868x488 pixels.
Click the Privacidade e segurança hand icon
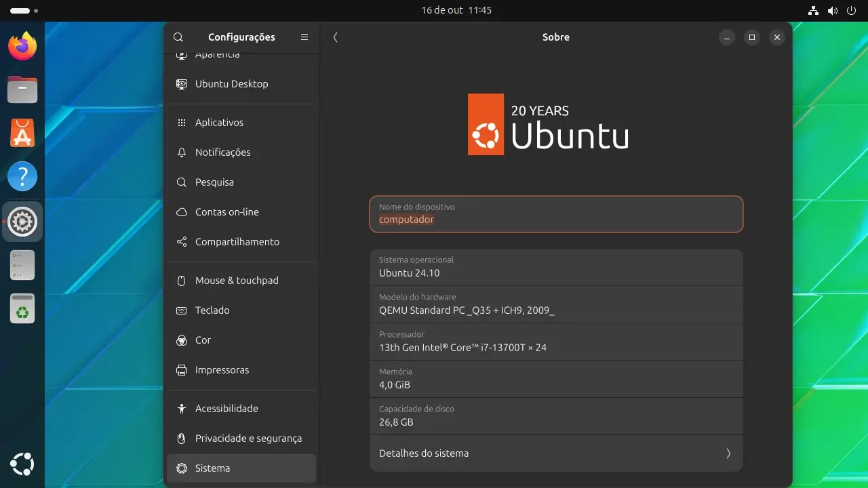click(x=181, y=439)
